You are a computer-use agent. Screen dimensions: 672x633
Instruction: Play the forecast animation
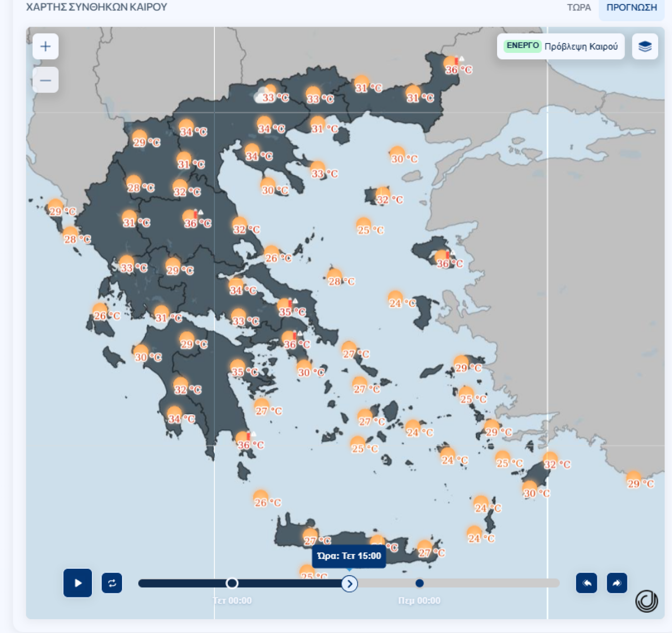(78, 583)
